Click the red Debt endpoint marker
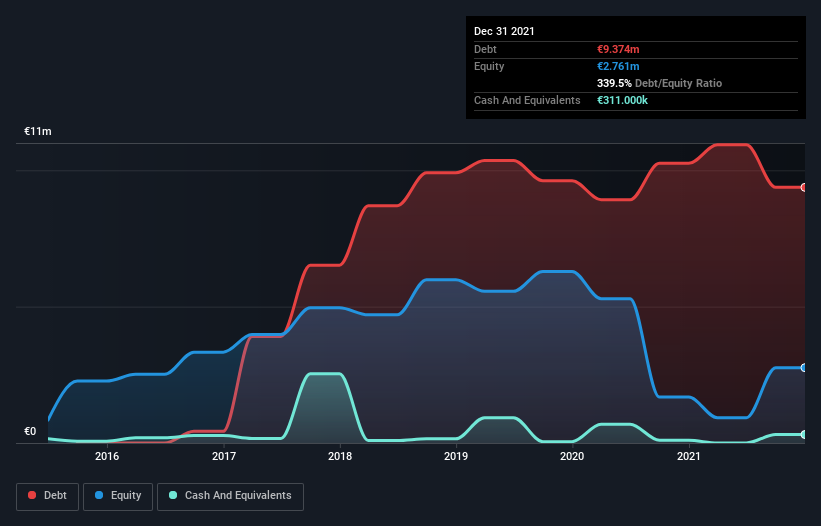Image resolution: width=821 pixels, height=526 pixels. [804, 187]
